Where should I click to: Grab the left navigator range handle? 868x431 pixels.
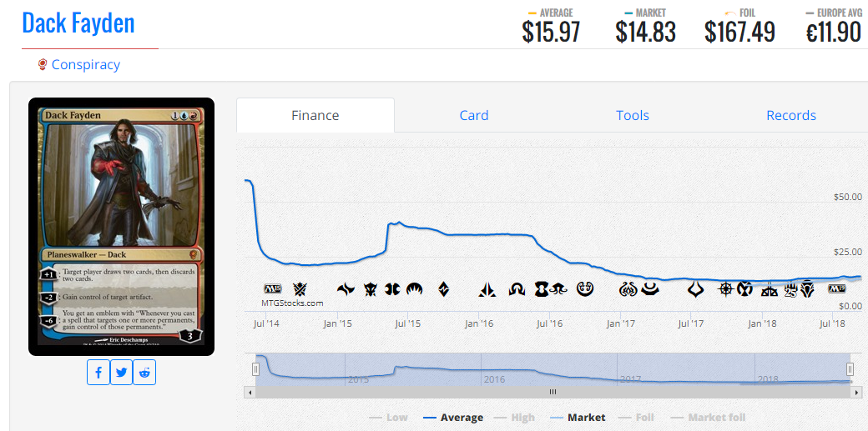(x=255, y=369)
